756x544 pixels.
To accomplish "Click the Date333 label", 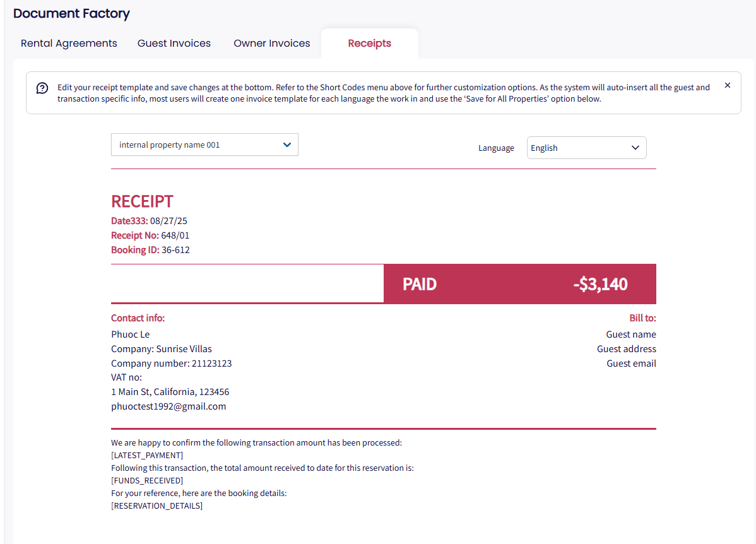I will (x=129, y=221).
